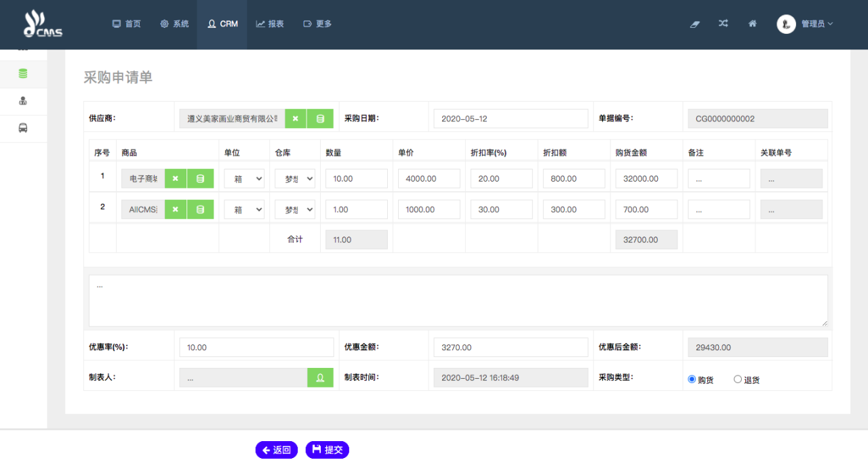868x475 pixels.
Task: Click the user picker icon beside 制表人
Action: [320, 378]
